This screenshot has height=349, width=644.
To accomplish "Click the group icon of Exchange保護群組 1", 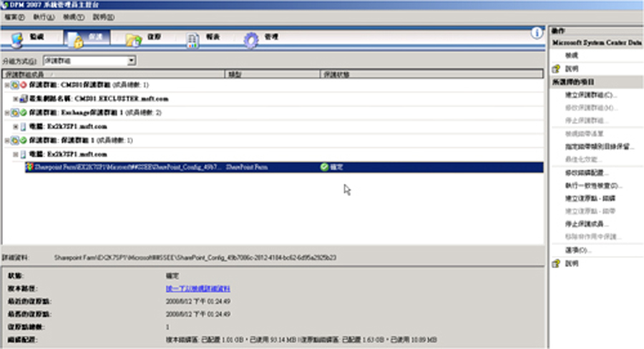I will coord(15,112).
